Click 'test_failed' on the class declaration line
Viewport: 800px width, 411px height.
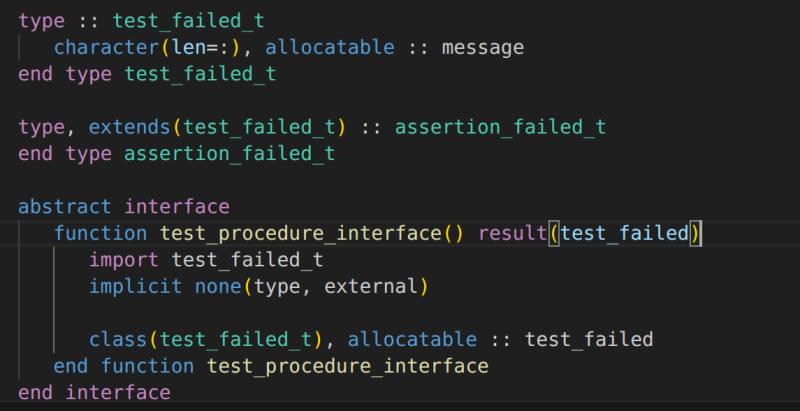pyautogui.click(x=588, y=340)
